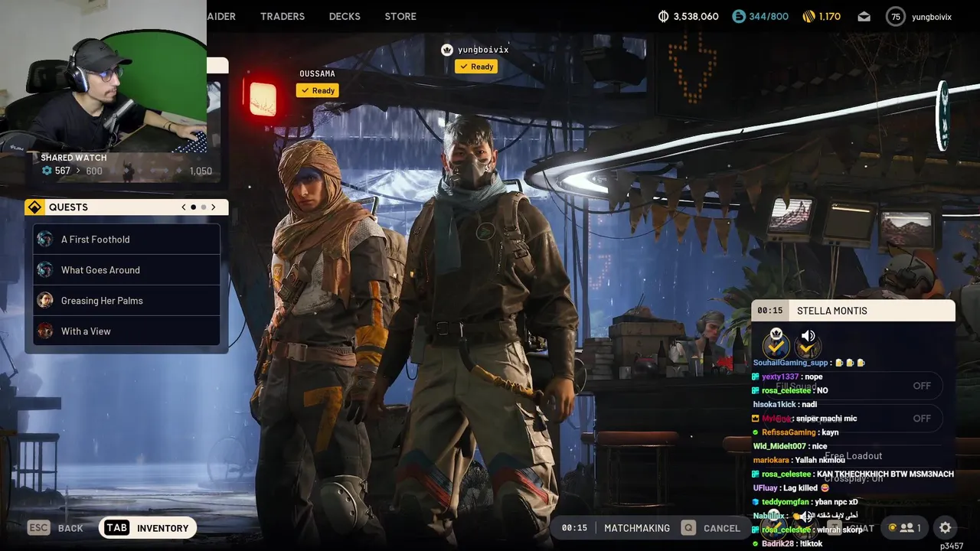Open the mail inbox envelope icon

(864, 16)
